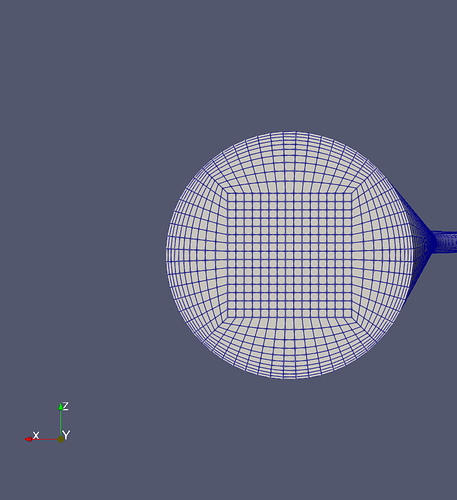Pick the bottom-left corner of the inner square block
Viewport: 457px width, 500px height.
228,317
